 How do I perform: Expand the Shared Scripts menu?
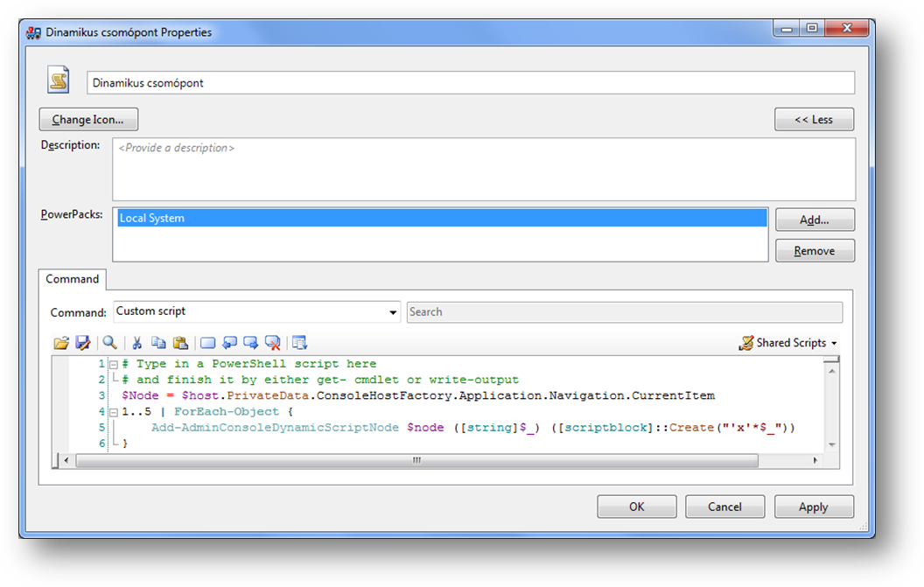point(788,343)
